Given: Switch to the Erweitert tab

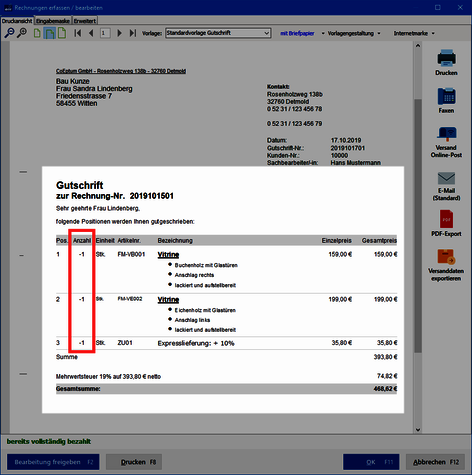Looking at the screenshot, I should click(85, 21).
